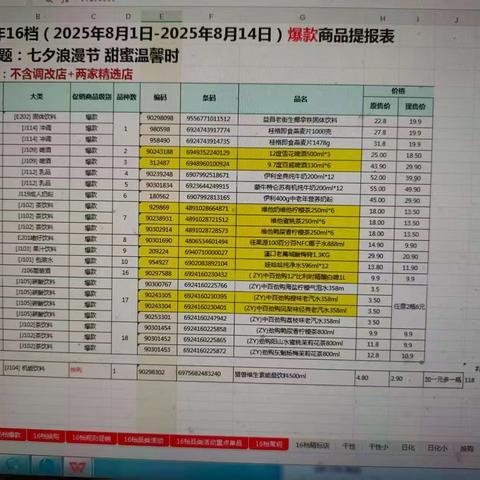Viewport: 480px width, 480px height.
Task: Click original price cell 31.8
Action: [380, 144]
